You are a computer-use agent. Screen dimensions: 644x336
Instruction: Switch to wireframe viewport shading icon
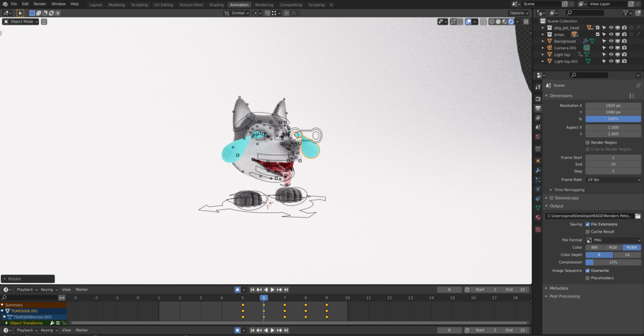click(491, 22)
